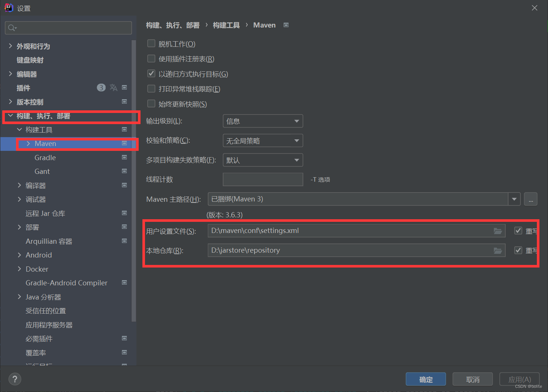Click the project settings icon on Arquillian 容器 row
548x392 pixels.
(125, 241)
